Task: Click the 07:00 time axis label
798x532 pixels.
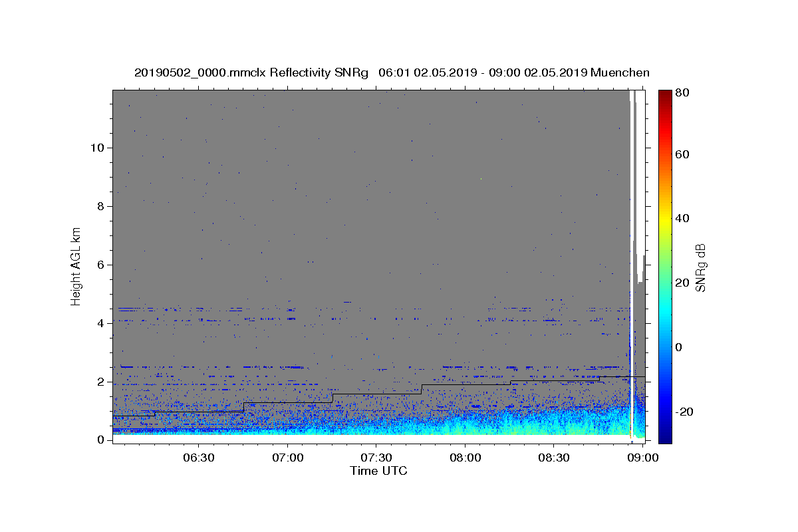Action: [x=288, y=458]
